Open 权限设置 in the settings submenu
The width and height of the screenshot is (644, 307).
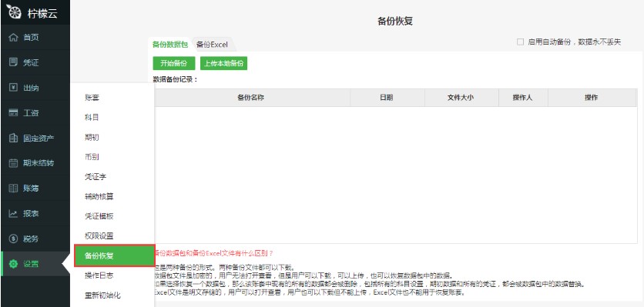99,235
